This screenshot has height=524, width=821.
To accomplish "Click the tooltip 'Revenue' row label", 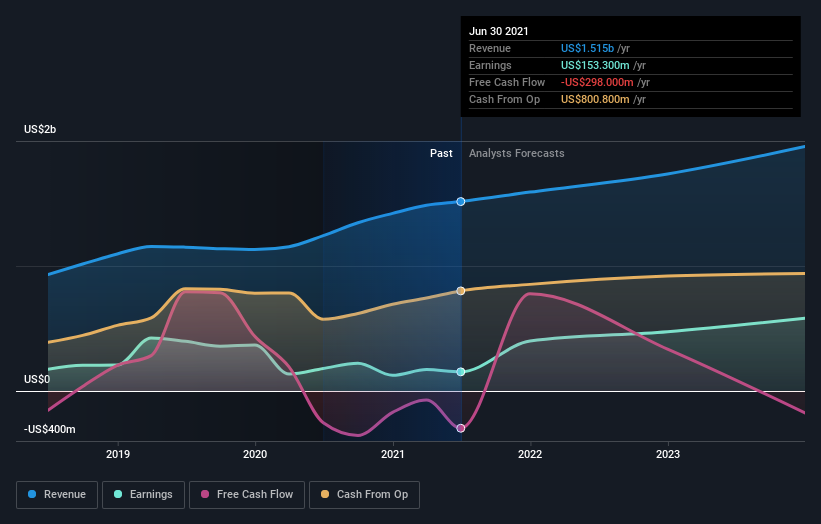I will pos(490,48).
